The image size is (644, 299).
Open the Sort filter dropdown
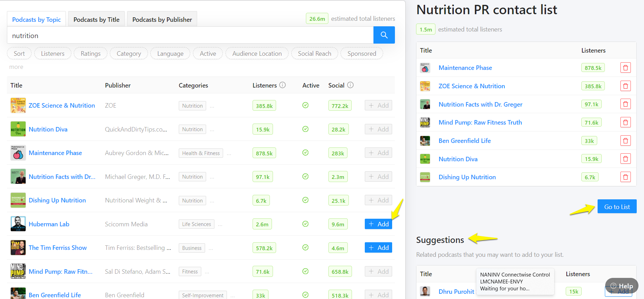(19, 53)
